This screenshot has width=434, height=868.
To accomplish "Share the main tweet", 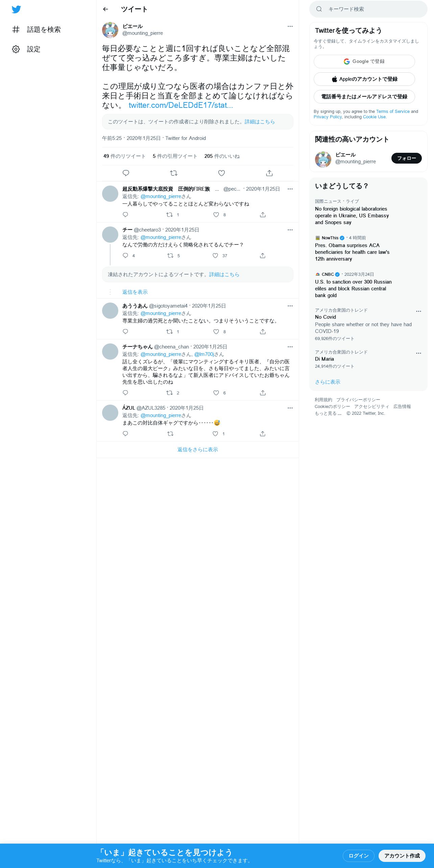I will [x=269, y=173].
